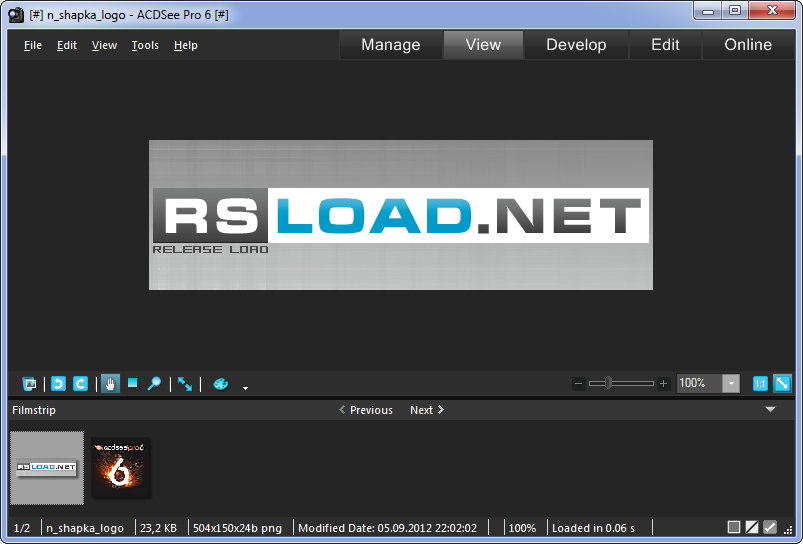Select the ACDSee Pro 6 thumbnail
Image resolution: width=803 pixels, height=544 pixels.
point(121,467)
